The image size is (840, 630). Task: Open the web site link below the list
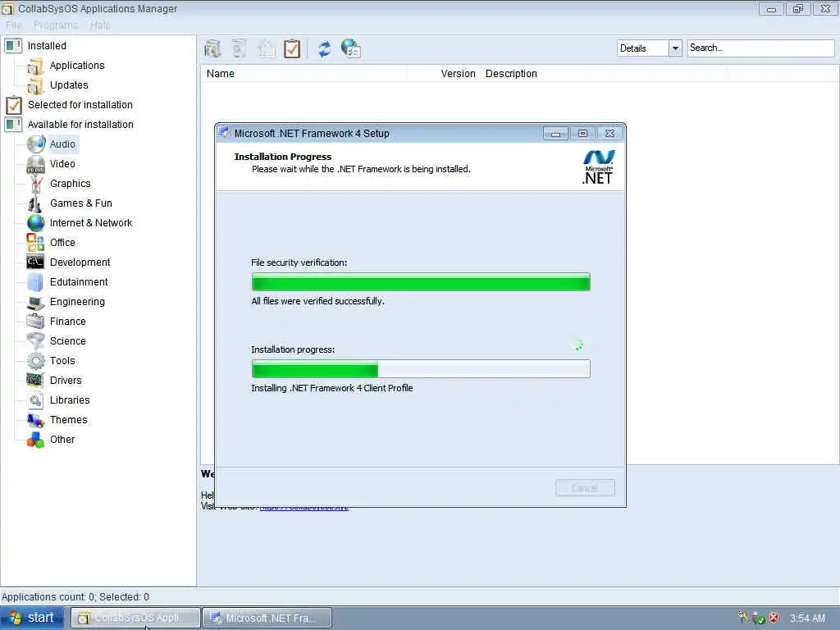click(304, 507)
